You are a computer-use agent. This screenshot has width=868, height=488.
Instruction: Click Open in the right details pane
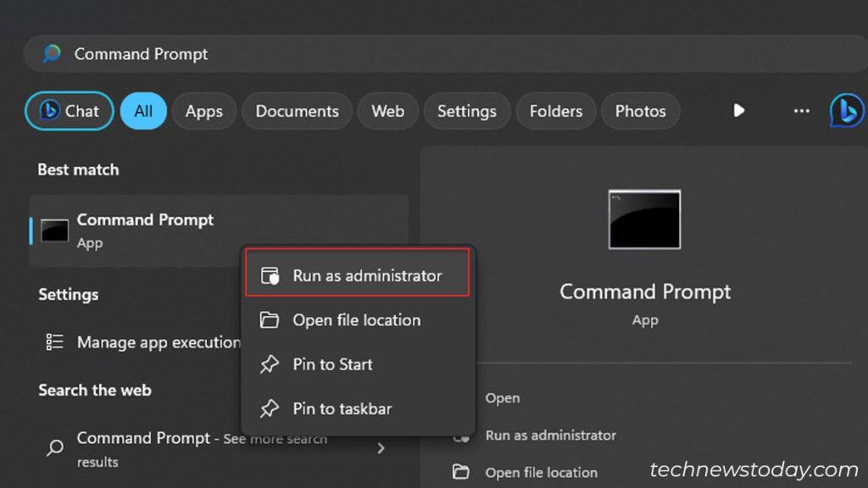(503, 398)
